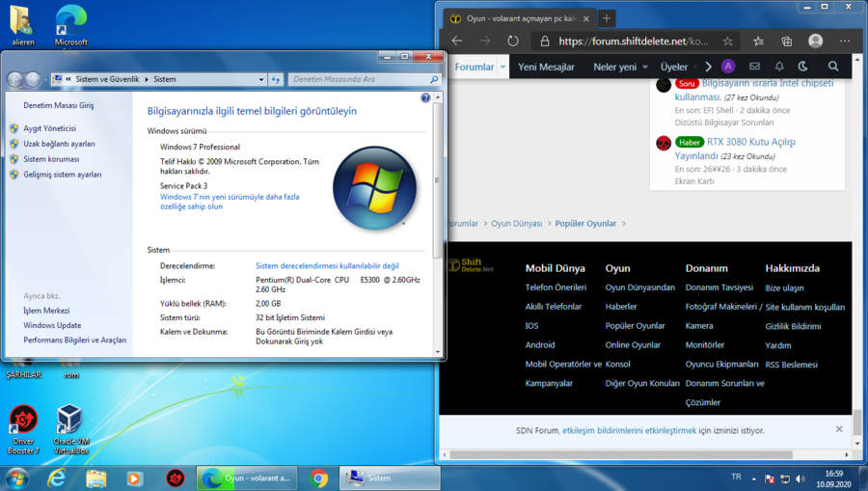The image size is (868, 491).
Task: Open Performans Bilgileri ve Araçları link
Action: [x=74, y=340]
